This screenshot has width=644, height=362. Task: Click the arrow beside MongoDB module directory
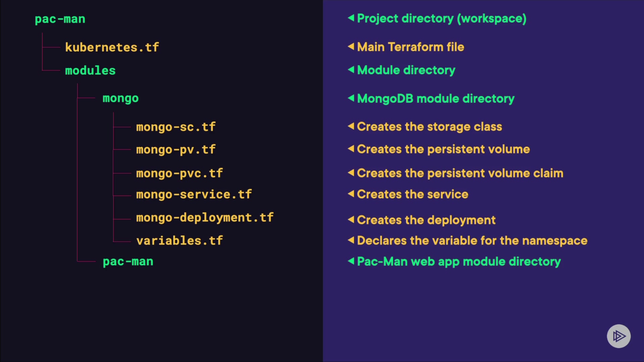[x=351, y=98]
